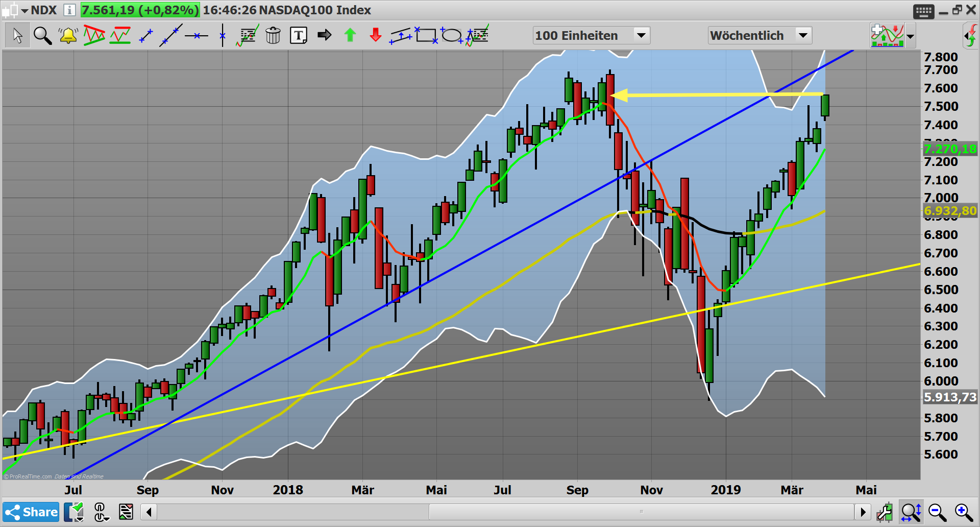The image size is (980, 527).
Task: Open the order list icon
Action: [x=126, y=512]
